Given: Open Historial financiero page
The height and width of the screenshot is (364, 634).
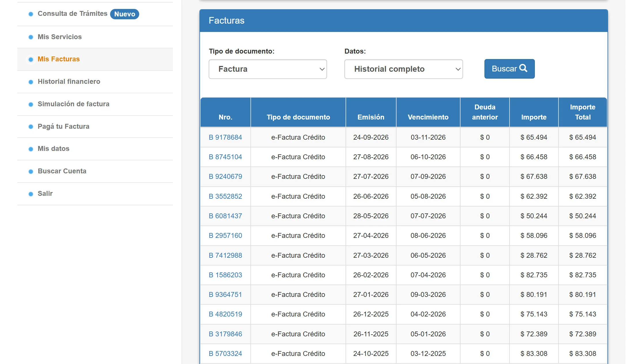Looking at the screenshot, I should (x=69, y=81).
